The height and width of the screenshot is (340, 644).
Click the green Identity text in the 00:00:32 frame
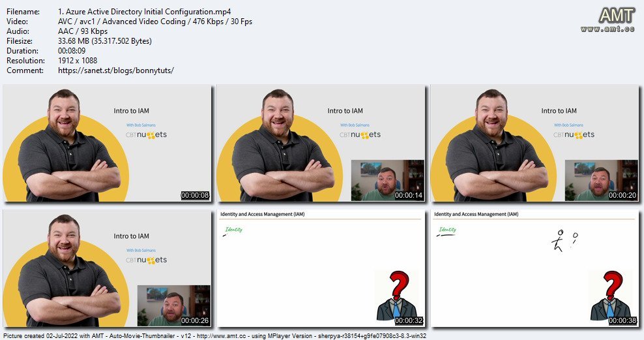(x=234, y=230)
